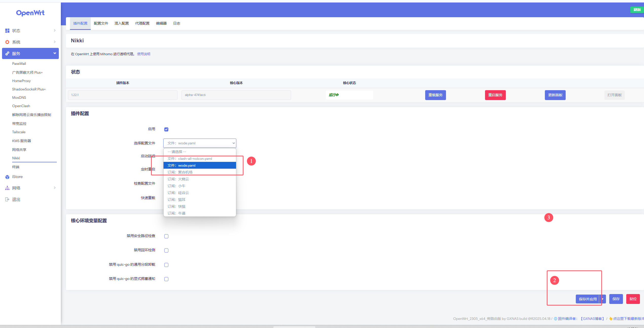The width and height of the screenshot is (644, 328).
Task: Select option 订阅: 火烧云
Action: point(200,179)
